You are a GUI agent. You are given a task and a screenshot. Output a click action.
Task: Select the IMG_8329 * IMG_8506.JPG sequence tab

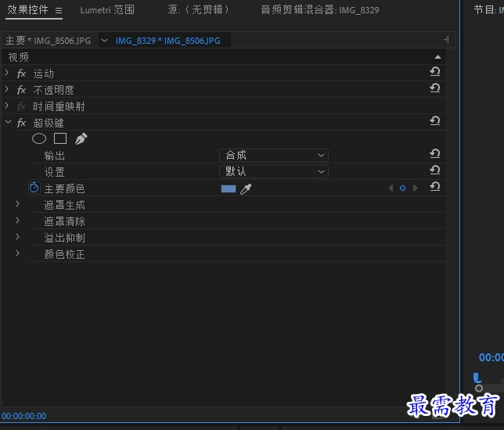[x=167, y=41]
